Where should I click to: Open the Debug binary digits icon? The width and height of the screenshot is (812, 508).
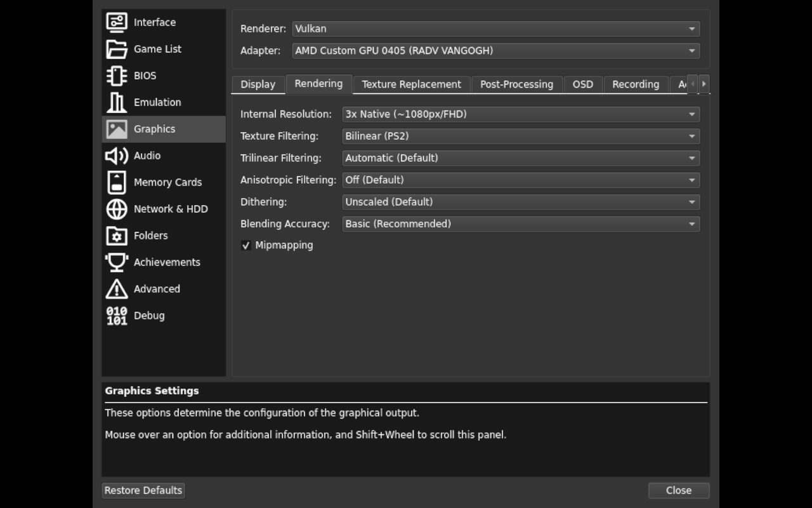pos(117,316)
